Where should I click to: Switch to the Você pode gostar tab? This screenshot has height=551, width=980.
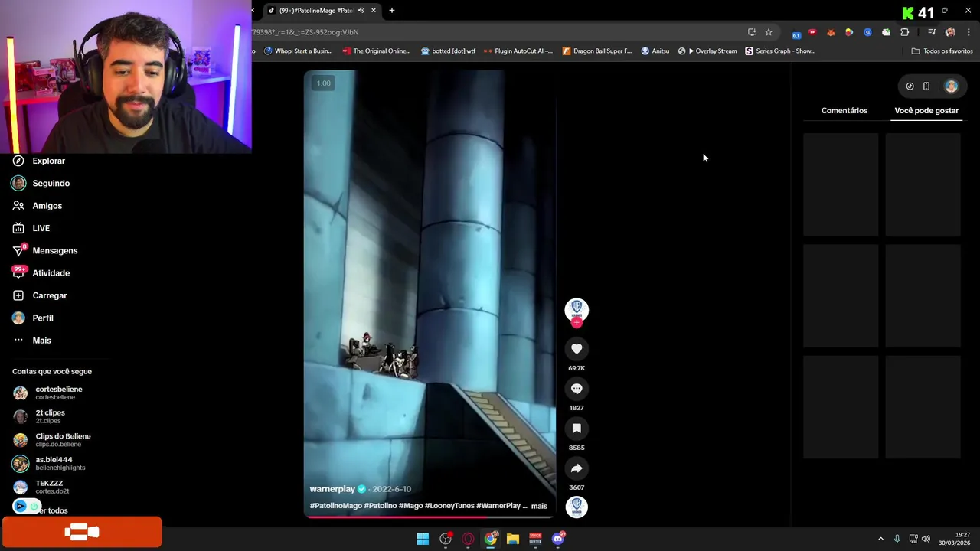pos(926,110)
